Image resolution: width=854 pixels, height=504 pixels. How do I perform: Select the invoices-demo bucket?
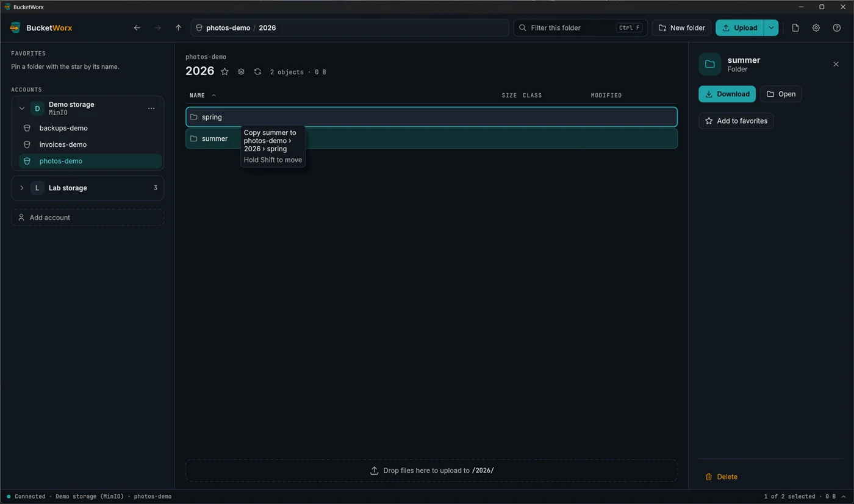coord(91,144)
